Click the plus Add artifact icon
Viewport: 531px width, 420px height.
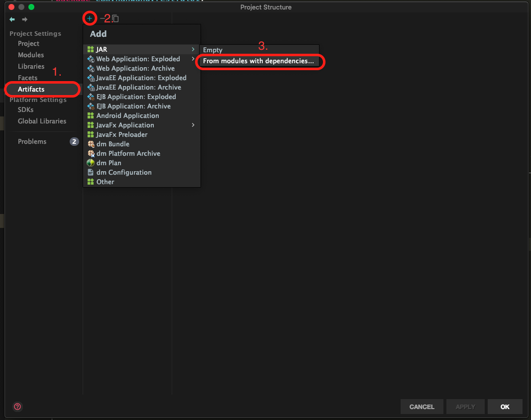coord(90,18)
